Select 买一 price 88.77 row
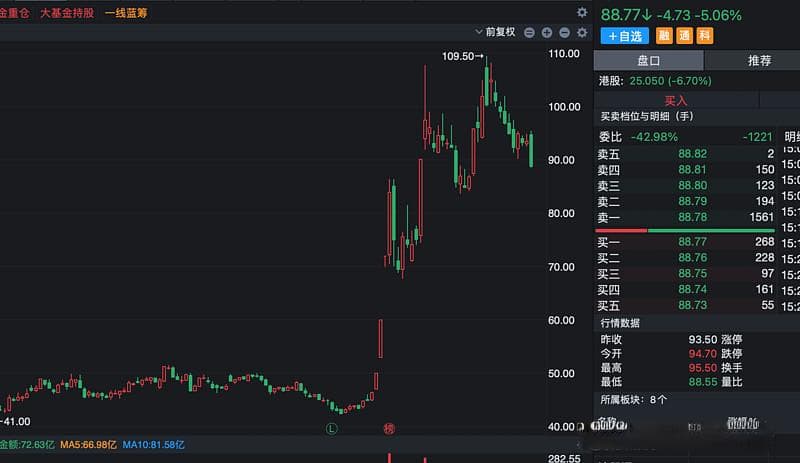This screenshot has width=800, height=463. pos(685,242)
